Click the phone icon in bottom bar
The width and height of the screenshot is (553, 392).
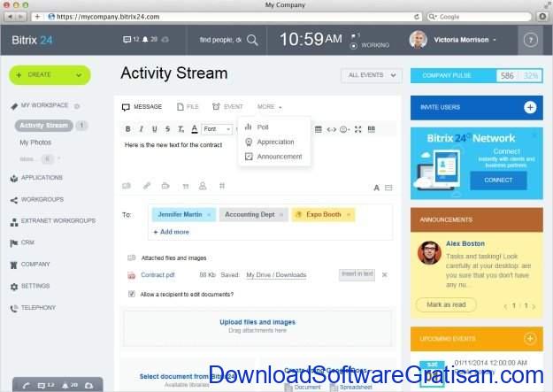(x=26, y=386)
